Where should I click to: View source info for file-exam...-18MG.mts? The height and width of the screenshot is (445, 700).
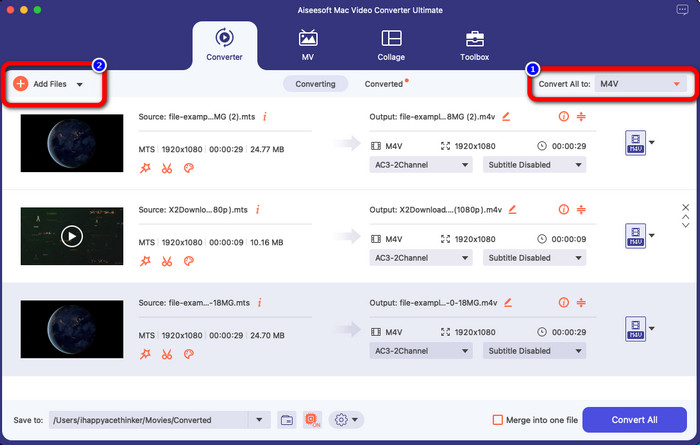[x=259, y=303]
